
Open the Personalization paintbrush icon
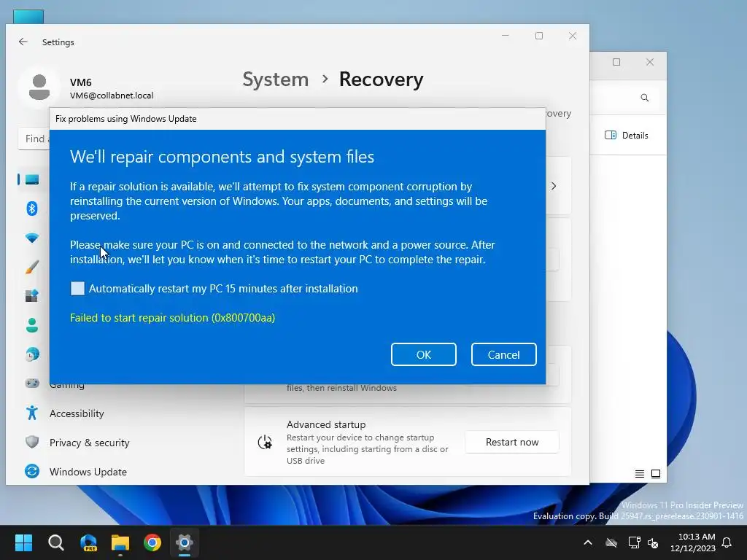click(32, 267)
